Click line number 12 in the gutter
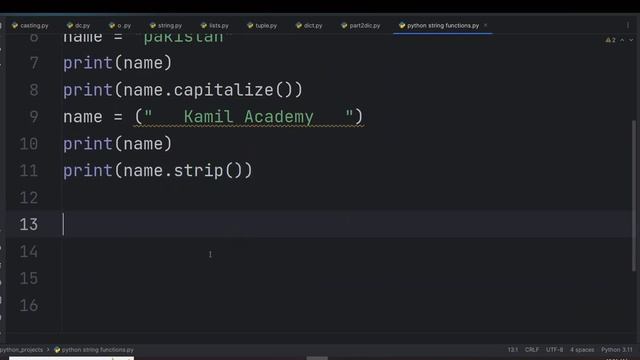 [29, 198]
